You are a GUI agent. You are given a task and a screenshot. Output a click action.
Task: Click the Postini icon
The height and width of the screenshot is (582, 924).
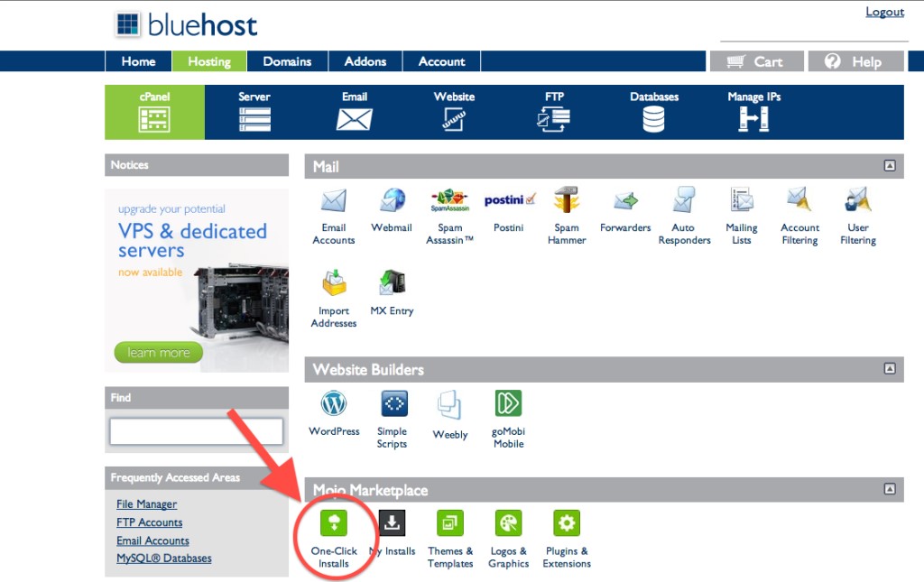coord(509,210)
